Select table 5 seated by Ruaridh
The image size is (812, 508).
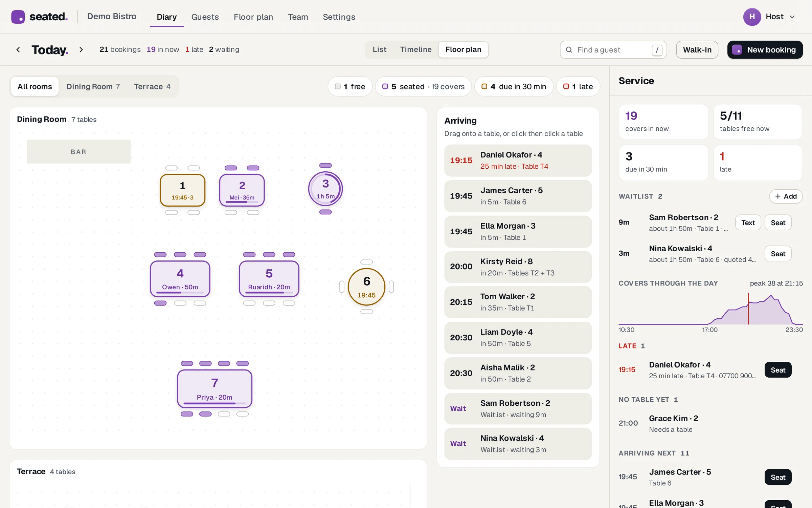[x=269, y=279]
